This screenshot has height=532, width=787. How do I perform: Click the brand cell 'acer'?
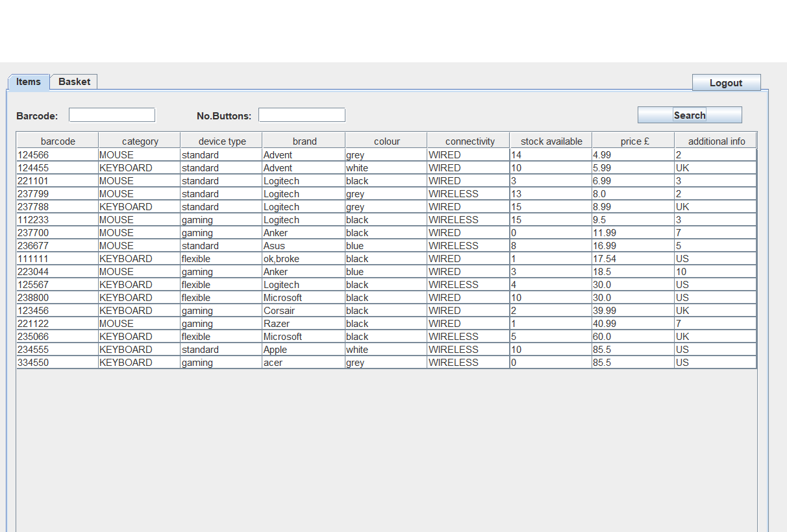click(304, 363)
